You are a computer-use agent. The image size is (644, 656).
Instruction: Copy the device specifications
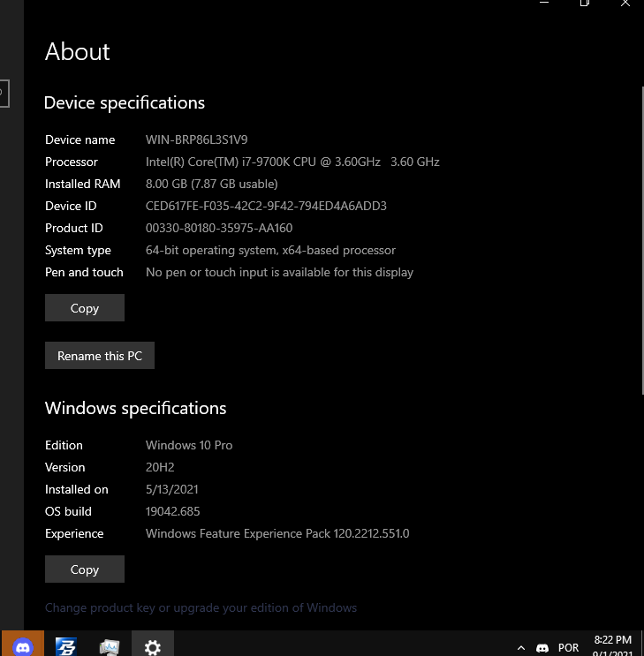(85, 308)
